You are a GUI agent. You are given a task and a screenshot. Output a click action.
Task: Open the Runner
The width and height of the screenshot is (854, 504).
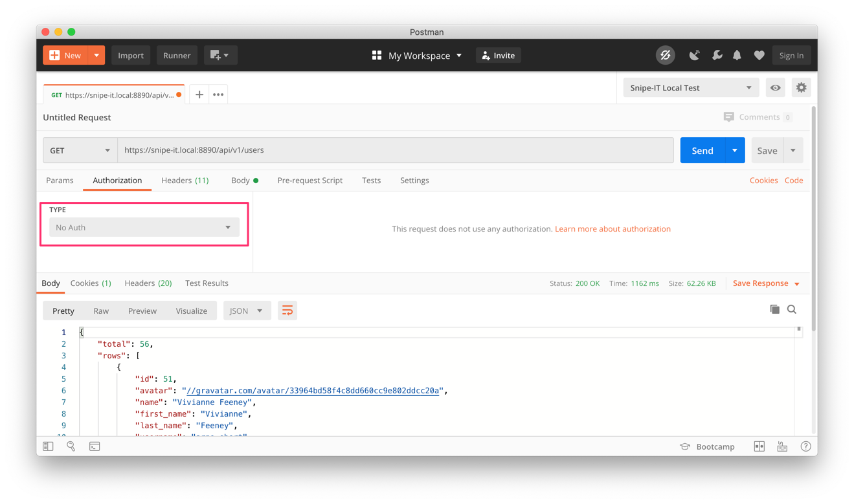coord(177,56)
